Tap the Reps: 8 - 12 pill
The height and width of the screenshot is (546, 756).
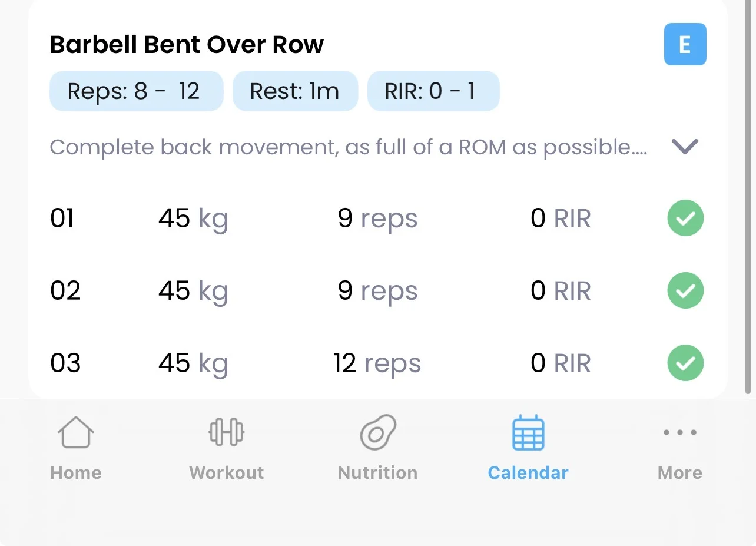(136, 91)
